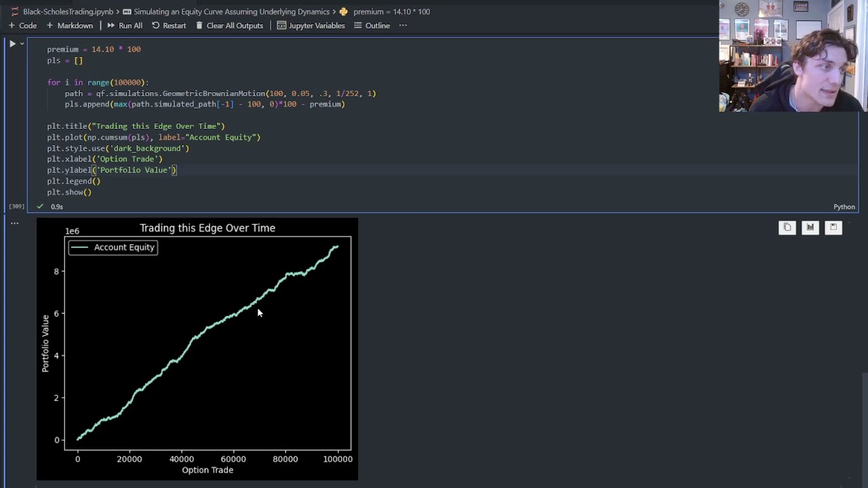Click the plt.title code line
The height and width of the screenshot is (488, 868).
point(136,126)
